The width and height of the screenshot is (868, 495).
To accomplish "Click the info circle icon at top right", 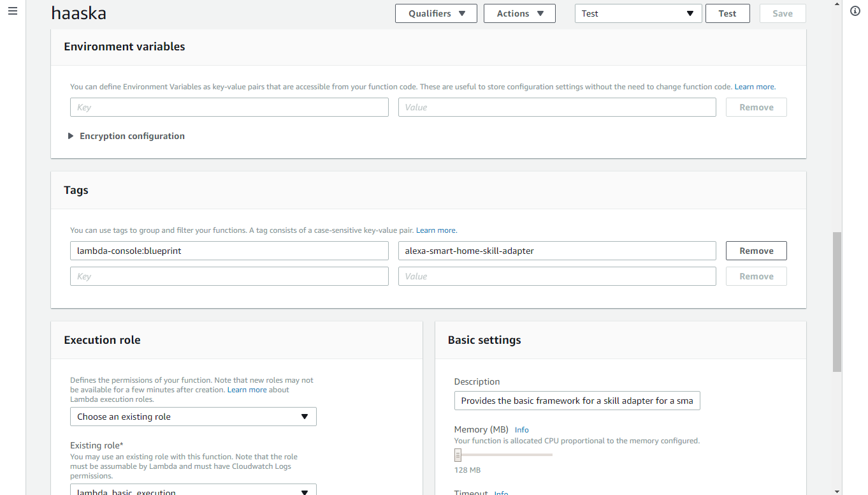I will [855, 11].
